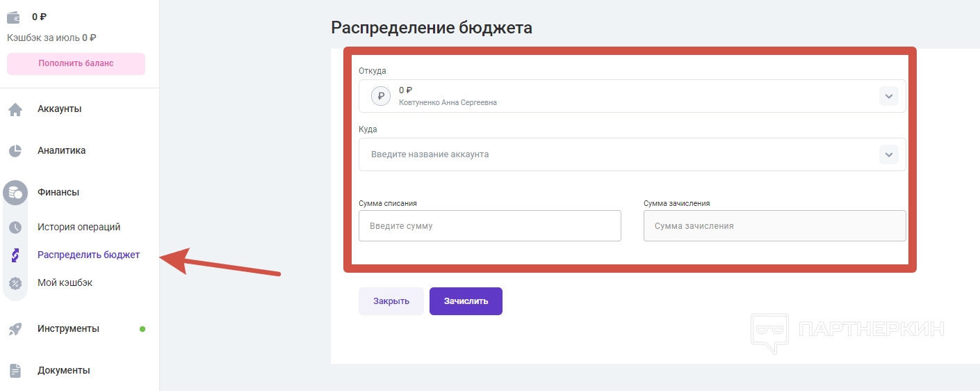Click the coins icon for Финансы
This screenshot has width=980, height=391.
click(x=15, y=192)
